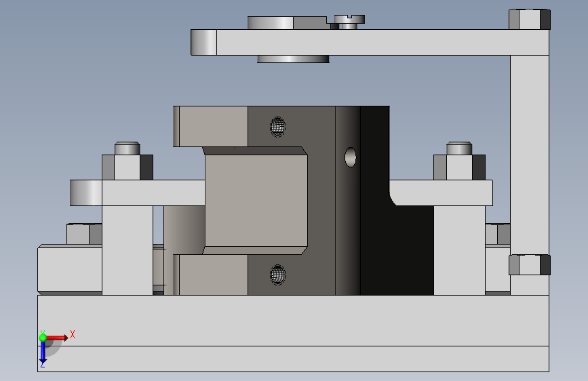Select the hex nut on left clamp stud
Image resolution: width=588 pixels, height=381 pixels.
coord(128,167)
